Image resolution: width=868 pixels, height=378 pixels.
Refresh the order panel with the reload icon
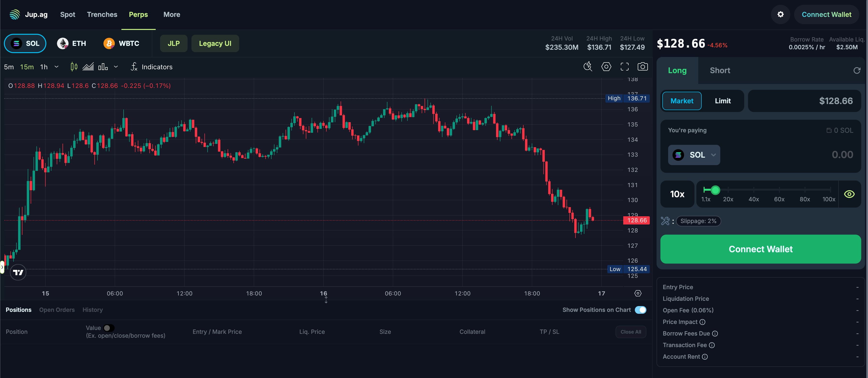[857, 70]
